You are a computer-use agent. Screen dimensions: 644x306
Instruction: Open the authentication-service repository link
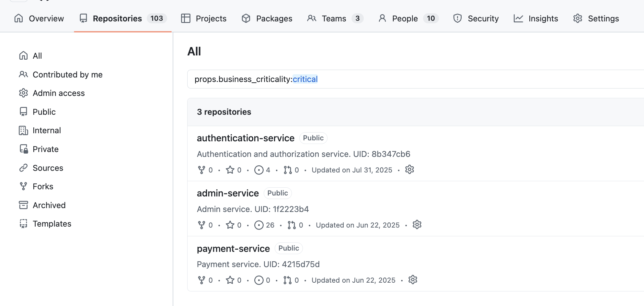point(246,138)
